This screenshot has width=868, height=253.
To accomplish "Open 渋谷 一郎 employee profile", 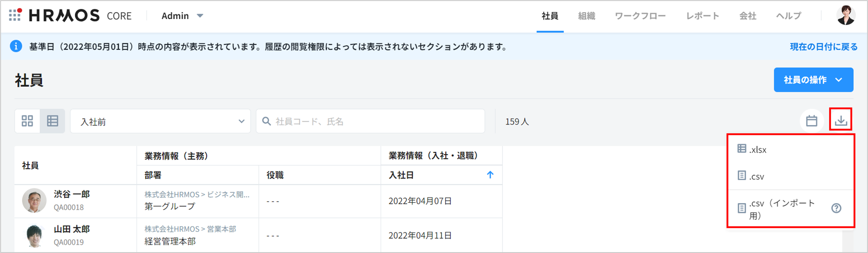I will [x=71, y=194].
